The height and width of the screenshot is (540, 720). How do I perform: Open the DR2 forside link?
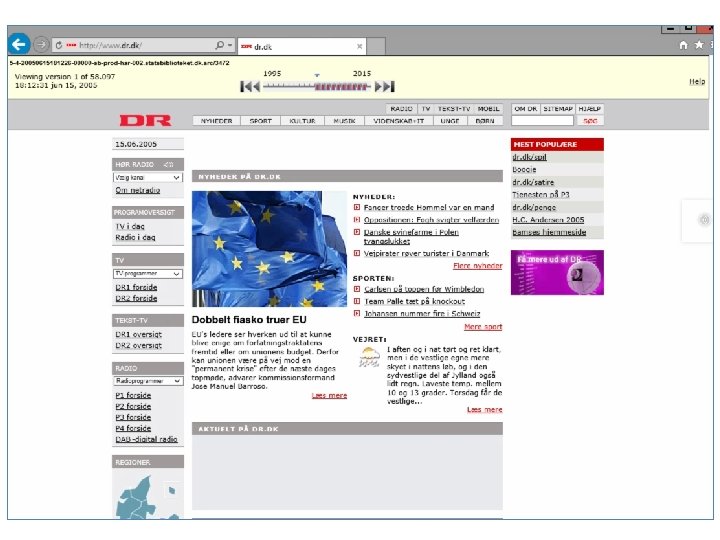point(136,298)
